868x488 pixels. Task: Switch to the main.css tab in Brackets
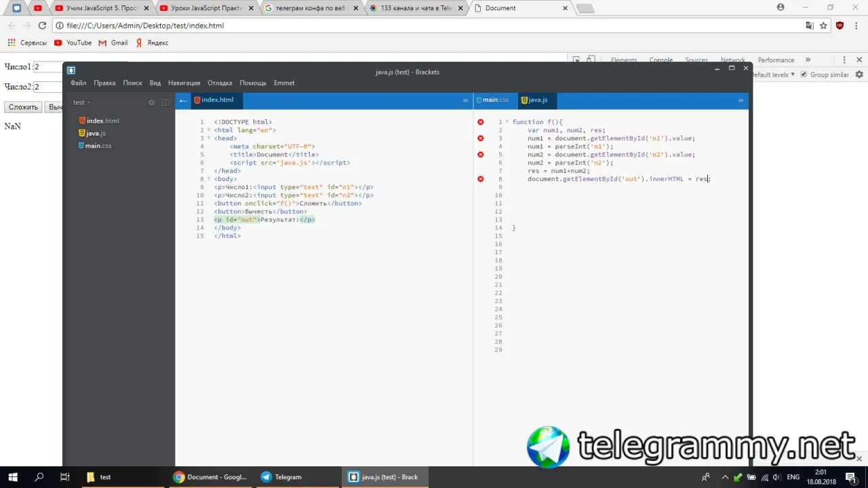pos(495,100)
